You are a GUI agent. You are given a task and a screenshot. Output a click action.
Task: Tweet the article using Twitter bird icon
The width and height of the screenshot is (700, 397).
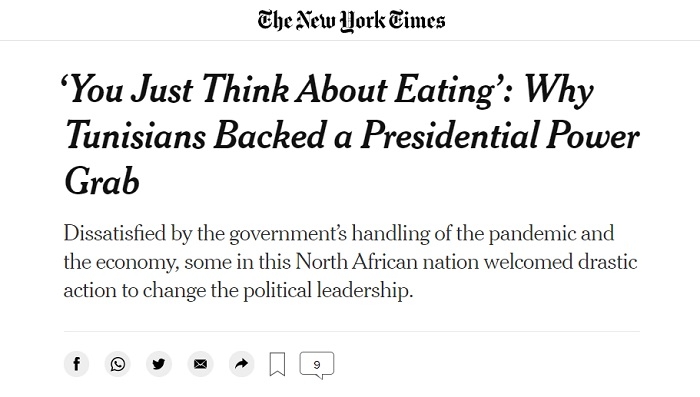click(159, 364)
